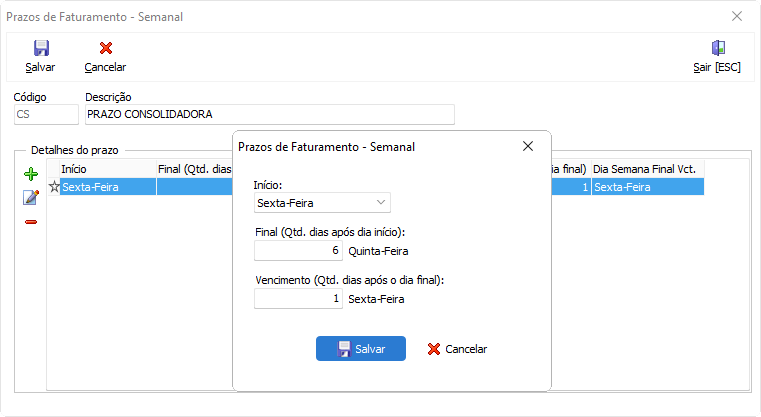Click the red X Cancelar toolbar icon
The height and width of the screenshot is (417, 761).
click(106, 48)
